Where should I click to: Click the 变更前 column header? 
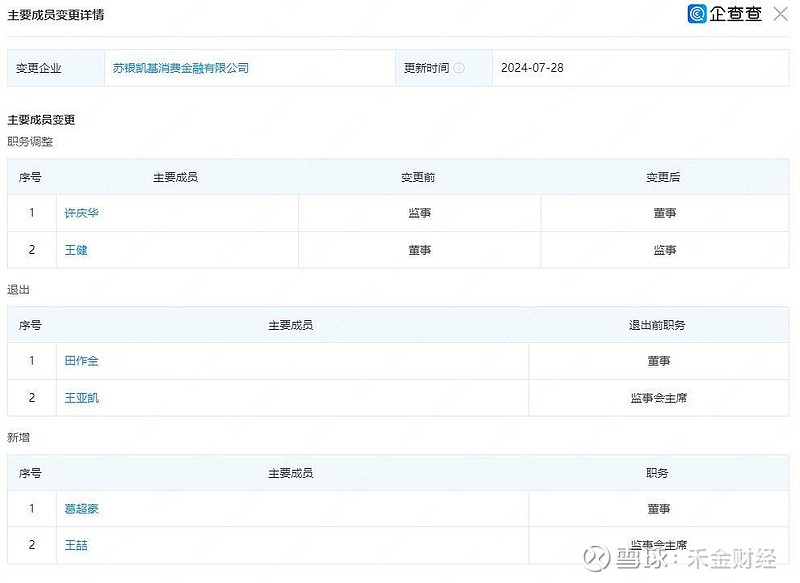[x=418, y=177]
